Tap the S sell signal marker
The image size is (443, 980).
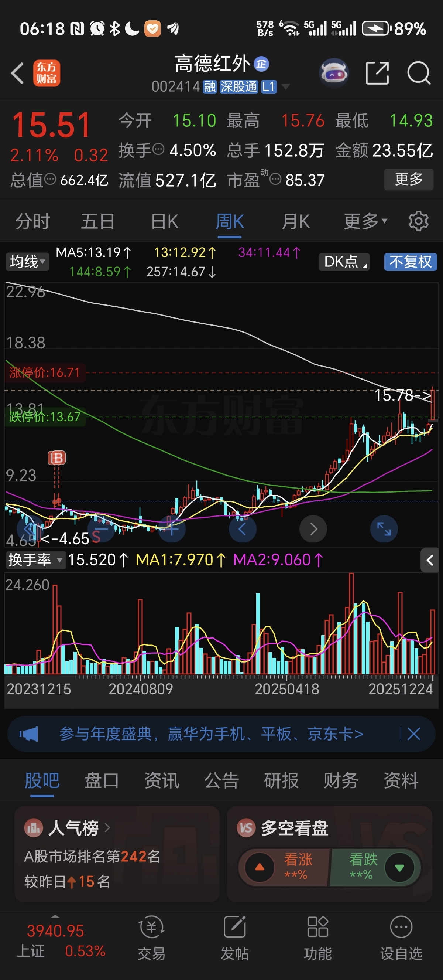pos(96,537)
